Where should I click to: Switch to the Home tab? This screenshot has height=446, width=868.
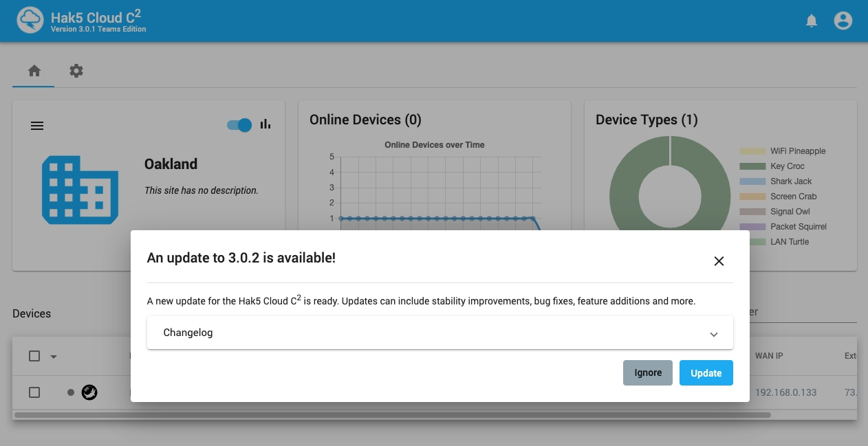pyautogui.click(x=34, y=71)
